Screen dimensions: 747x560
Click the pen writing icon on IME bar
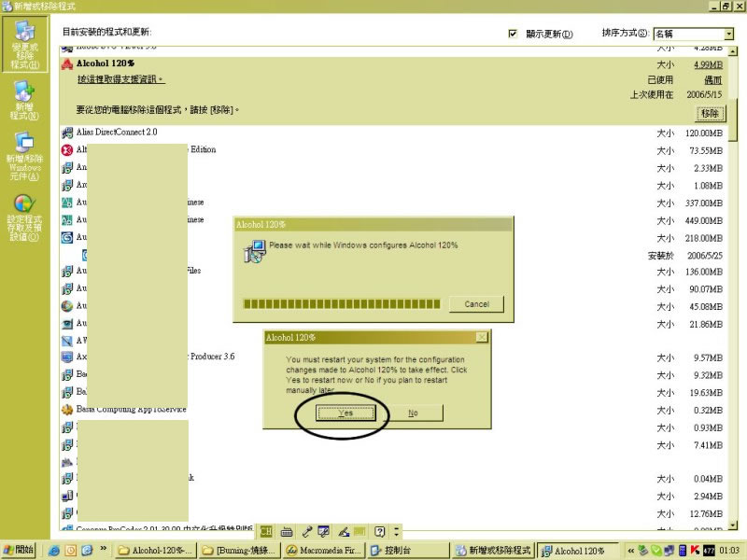[344, 531]
